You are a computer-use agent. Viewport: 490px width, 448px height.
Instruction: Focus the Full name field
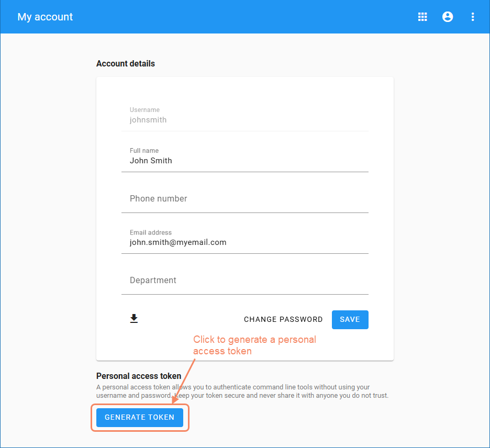(245, 161)
